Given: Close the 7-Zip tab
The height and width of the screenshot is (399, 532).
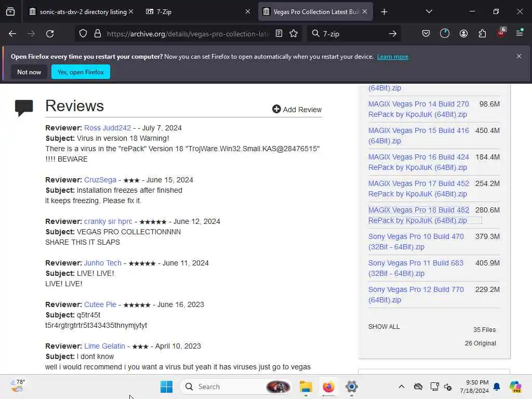Looking at the screenshot, I should click(248, 12).
